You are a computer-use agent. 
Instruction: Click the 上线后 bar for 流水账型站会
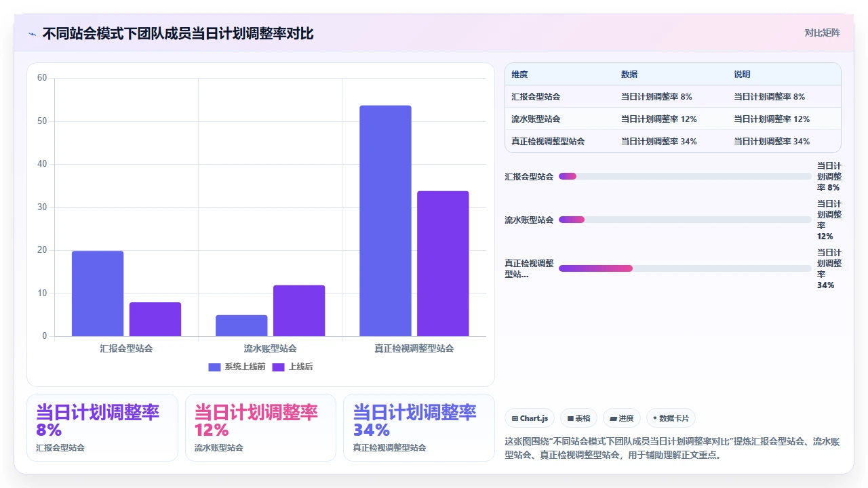[299, 310]
